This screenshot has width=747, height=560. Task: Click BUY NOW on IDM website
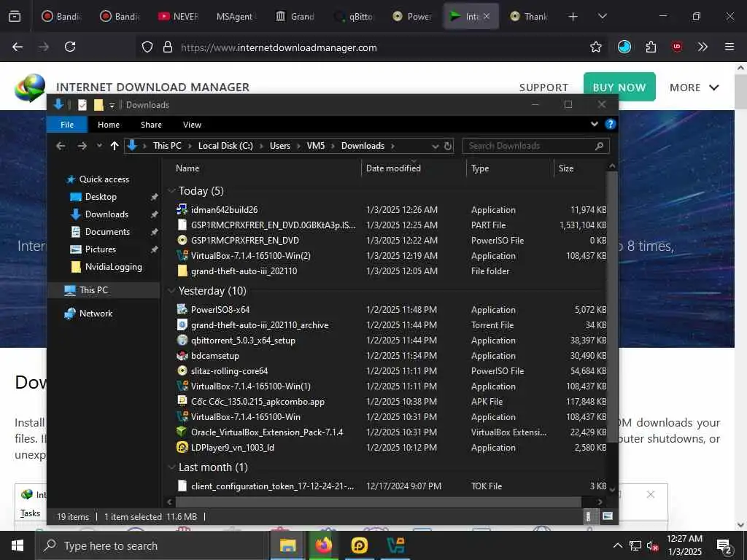coord(619,87)
